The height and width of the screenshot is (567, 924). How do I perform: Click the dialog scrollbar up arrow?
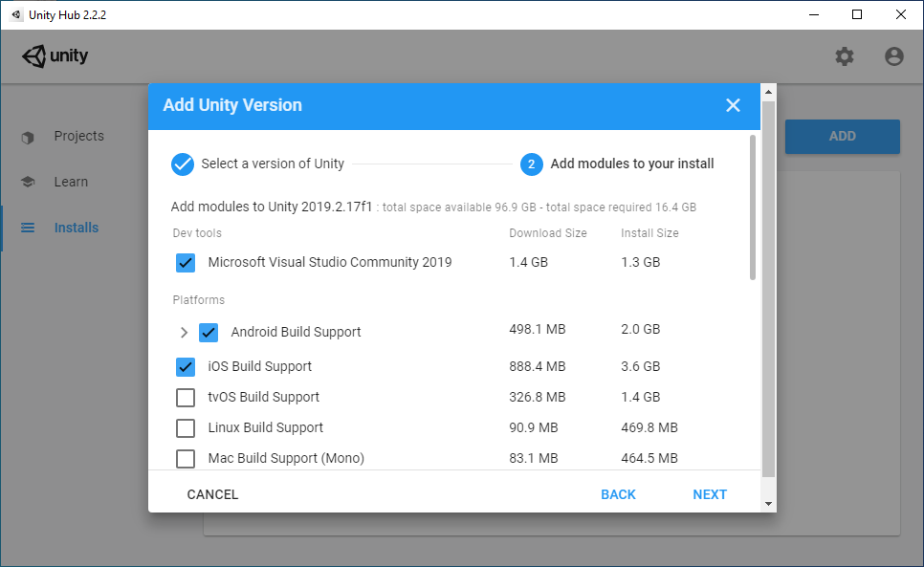click(x=768, y=92)
